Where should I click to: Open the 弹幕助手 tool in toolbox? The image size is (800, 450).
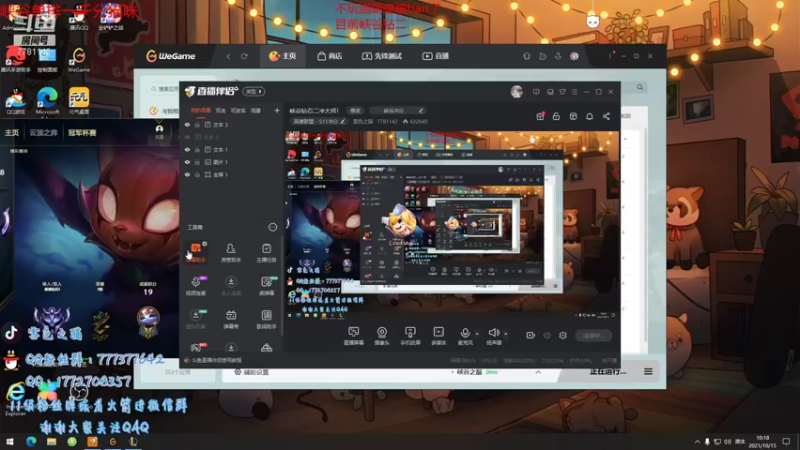coord(196,253)
